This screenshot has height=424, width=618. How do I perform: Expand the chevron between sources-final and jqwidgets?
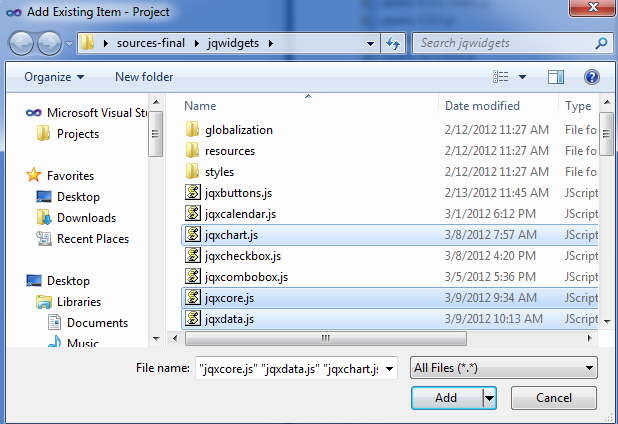tap(196, 43)
